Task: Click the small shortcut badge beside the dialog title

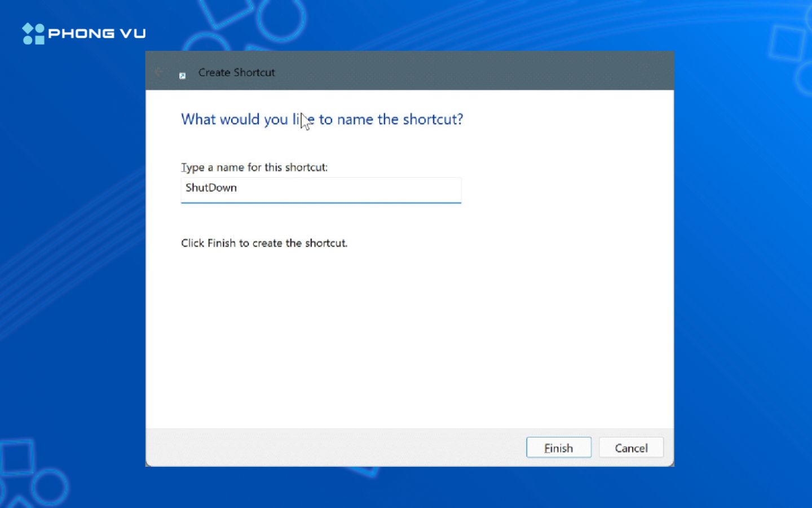Action: [182, 75]
